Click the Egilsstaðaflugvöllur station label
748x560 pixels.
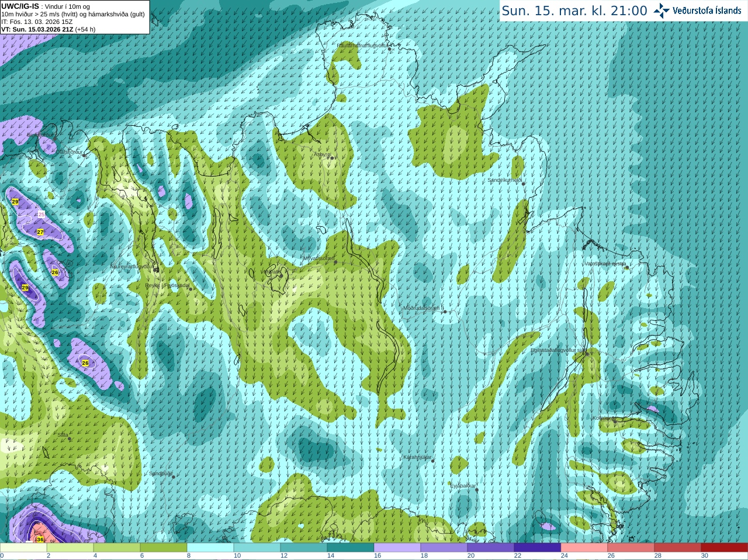point(558,350)
